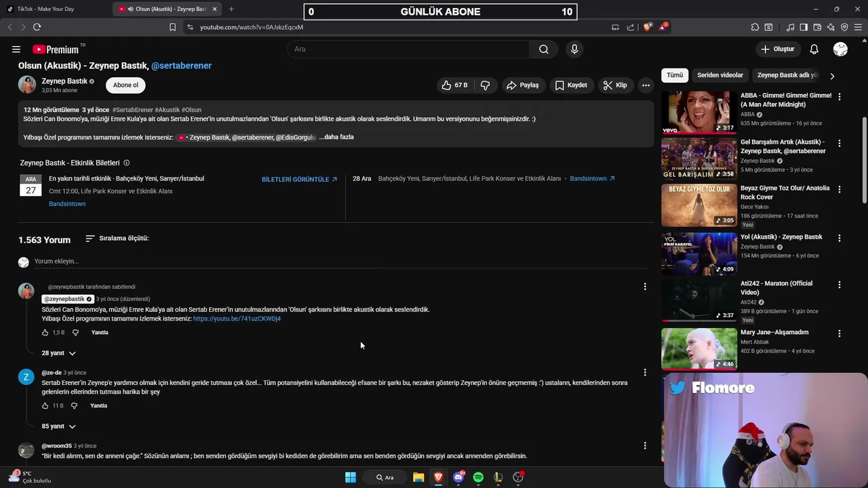This screenshot has width=868, height=488.
Task: Click Paylaş share button
Action: click(523, 85)
